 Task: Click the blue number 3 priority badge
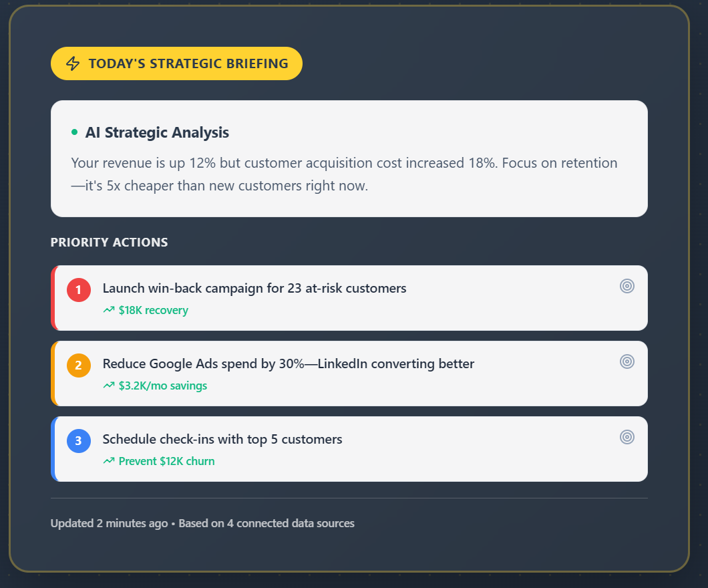tap(79, 441)
